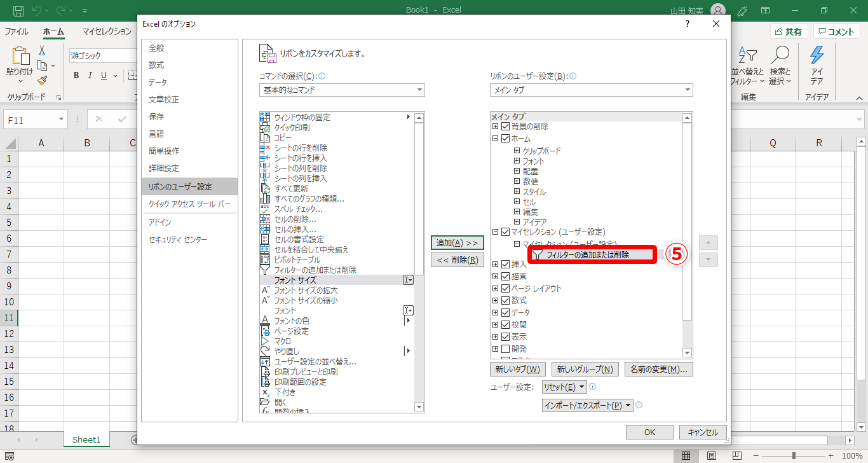Screen dimensions: 868x463
Task: Uncheck the ホーム checkbox in the main tabs tree
Action: point(506,138)
